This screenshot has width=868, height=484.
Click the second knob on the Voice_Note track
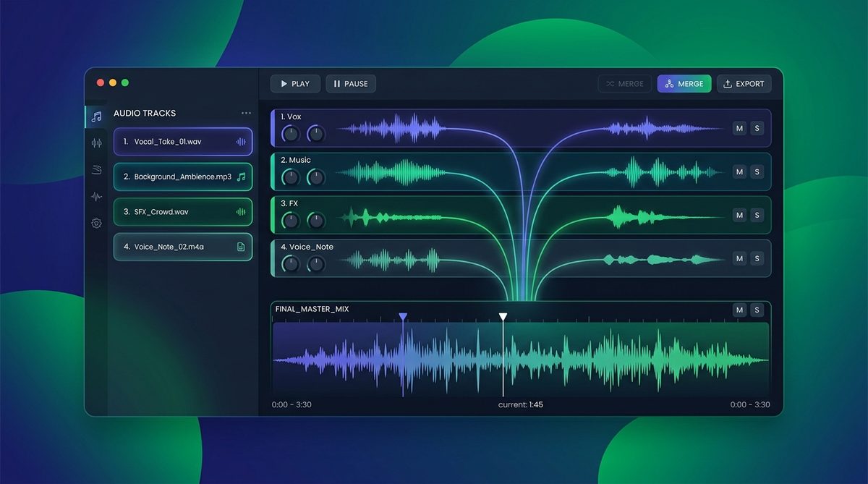click(316, 264)
